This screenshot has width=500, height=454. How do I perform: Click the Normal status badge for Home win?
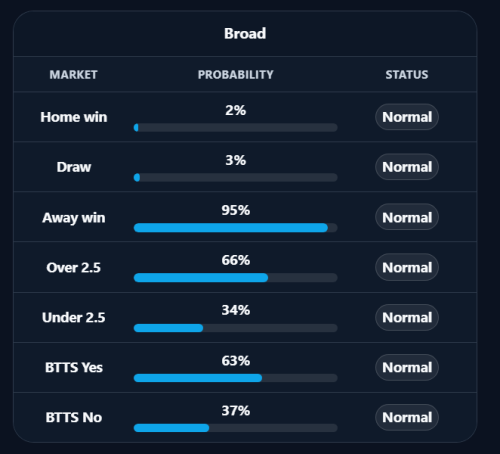click(x=407, y=117)
